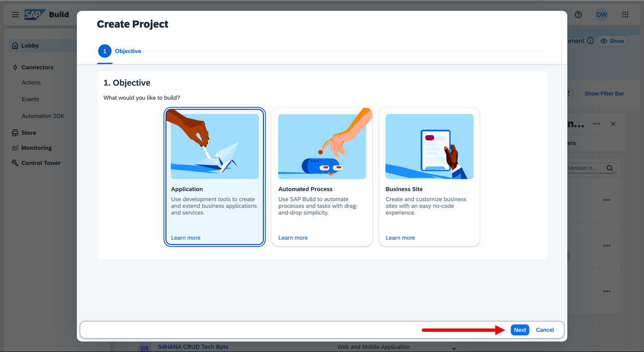Open the S4HANA CRUD Tech Byte project
644x352 pixels.
pyautogui.click(x=193, y=347)
